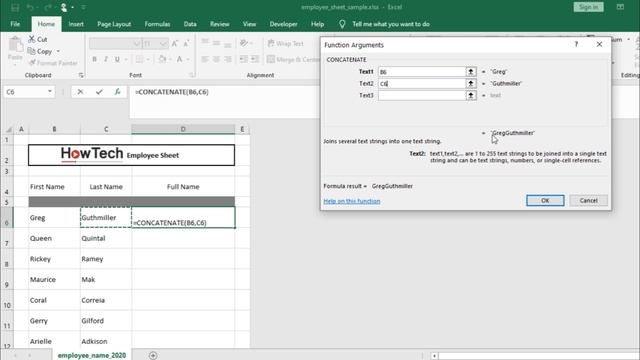
Task: Click column D header
Action: coord(183,129)
